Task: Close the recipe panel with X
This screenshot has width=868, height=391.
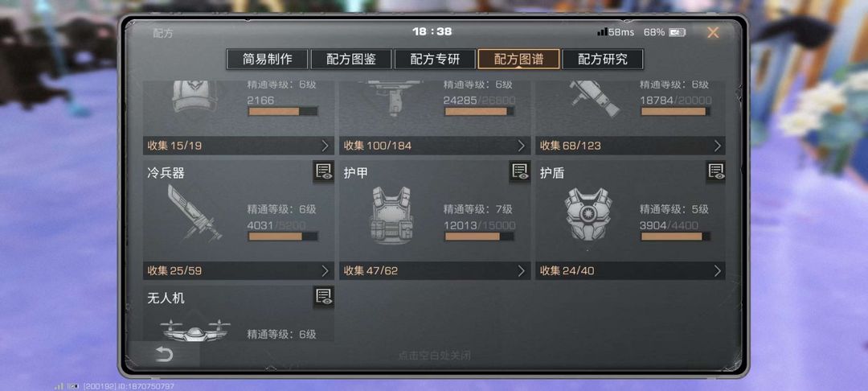Action: [713, 33]
